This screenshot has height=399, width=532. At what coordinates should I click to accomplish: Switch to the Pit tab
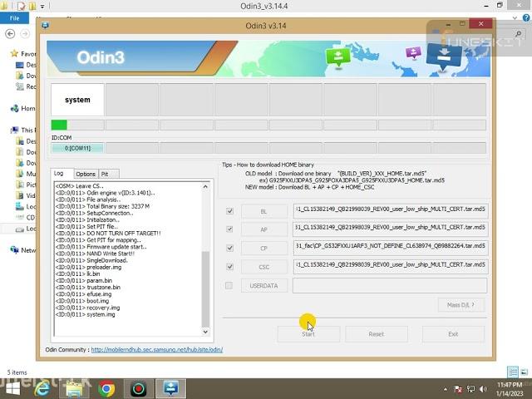pyautogui.click(x=109, y=174)
